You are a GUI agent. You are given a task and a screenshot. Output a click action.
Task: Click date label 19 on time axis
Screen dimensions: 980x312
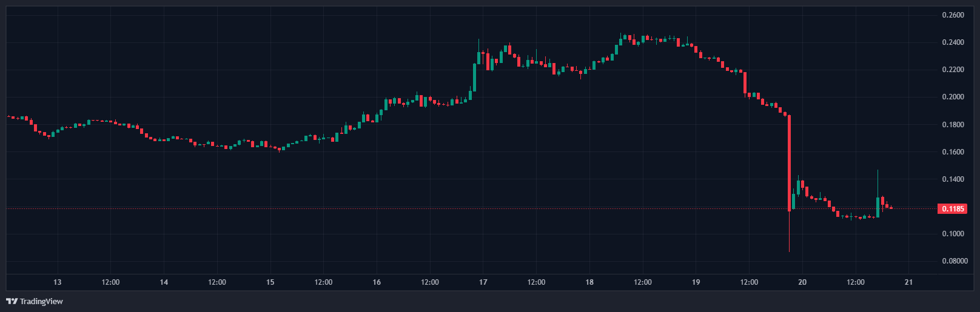coord(696,282)
